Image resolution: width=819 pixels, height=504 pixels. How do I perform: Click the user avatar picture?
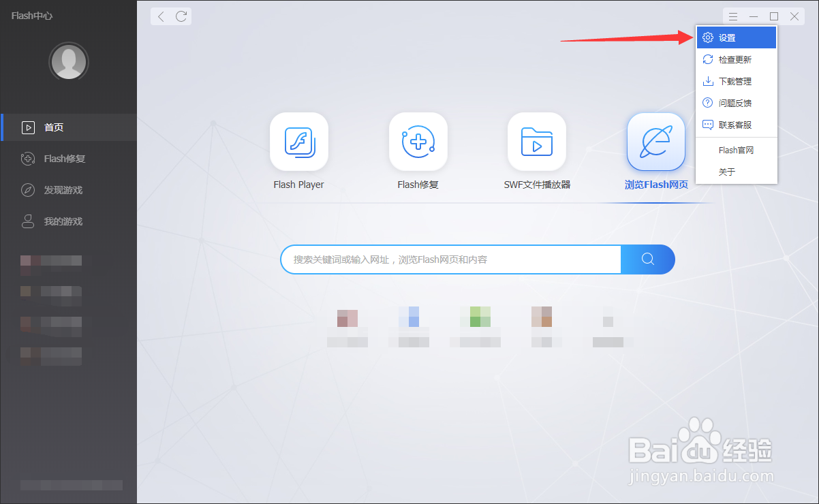pos(69,62)
